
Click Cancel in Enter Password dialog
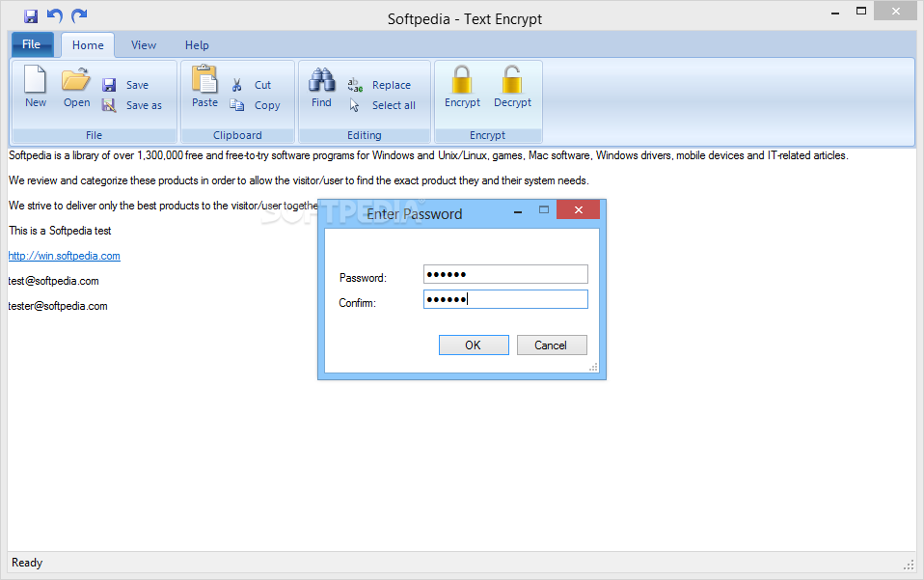(x=552, y=345)
